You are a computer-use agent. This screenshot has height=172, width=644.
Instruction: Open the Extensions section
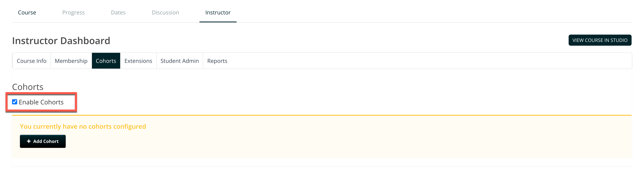pyautogui.click(x=138, y=61)
